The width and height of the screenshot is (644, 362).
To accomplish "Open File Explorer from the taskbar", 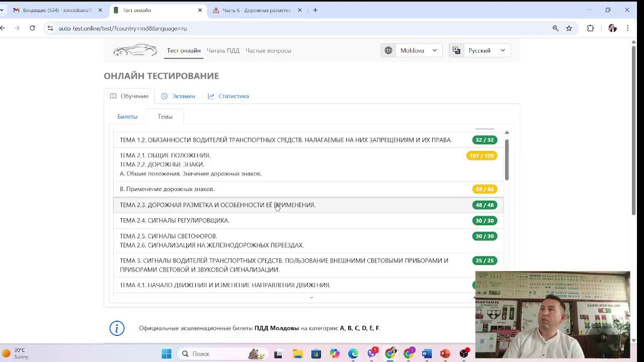I will click(x=297, y=353).
